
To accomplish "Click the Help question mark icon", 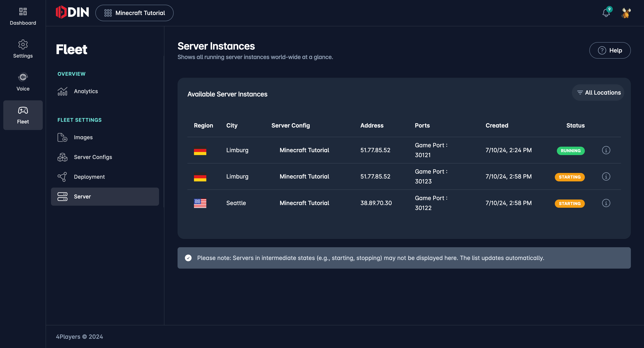I will [602, 50].
